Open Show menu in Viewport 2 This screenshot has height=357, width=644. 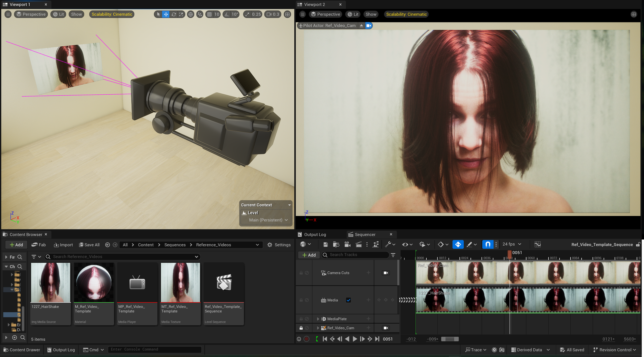click(371, 14)
